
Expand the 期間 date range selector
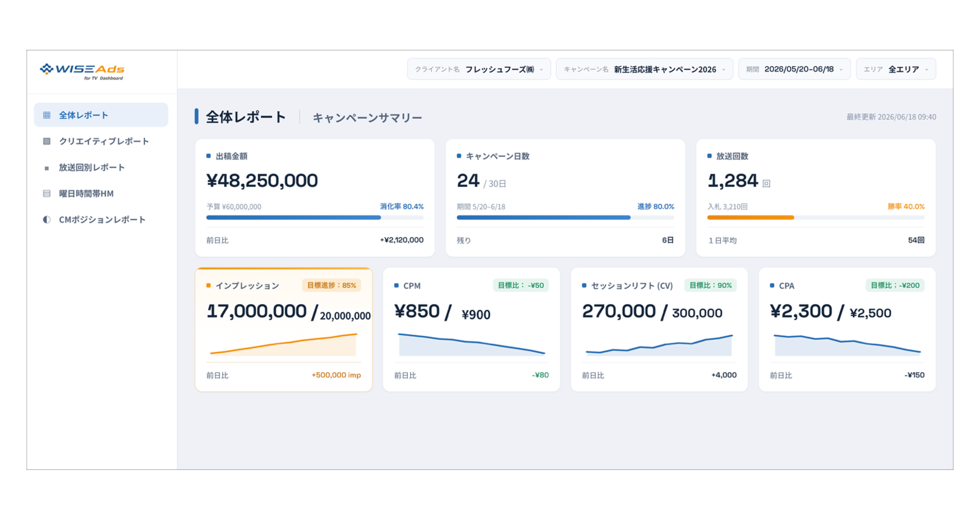[x=794, y=69]
